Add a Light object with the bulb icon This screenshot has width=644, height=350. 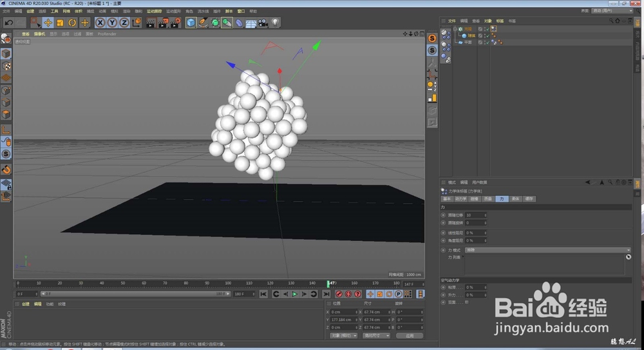click(x=275, y=23)
